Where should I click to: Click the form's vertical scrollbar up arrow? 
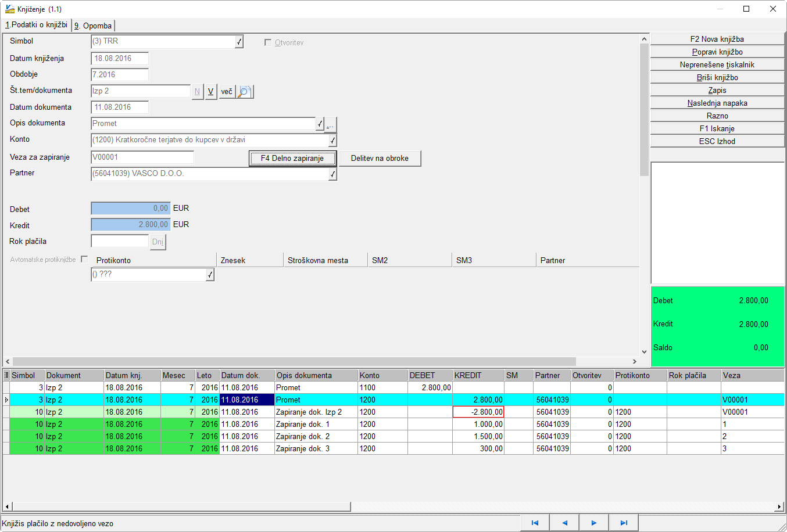pos(644,39)
